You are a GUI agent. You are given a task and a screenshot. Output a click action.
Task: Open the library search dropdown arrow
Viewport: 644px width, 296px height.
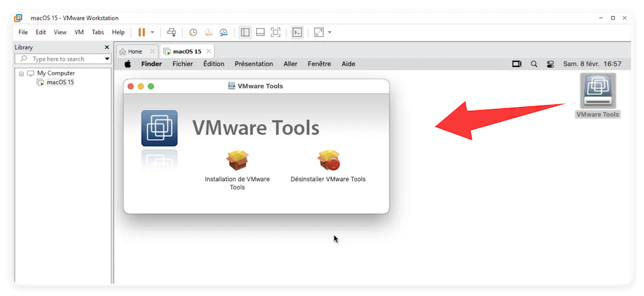coord(107,59)
